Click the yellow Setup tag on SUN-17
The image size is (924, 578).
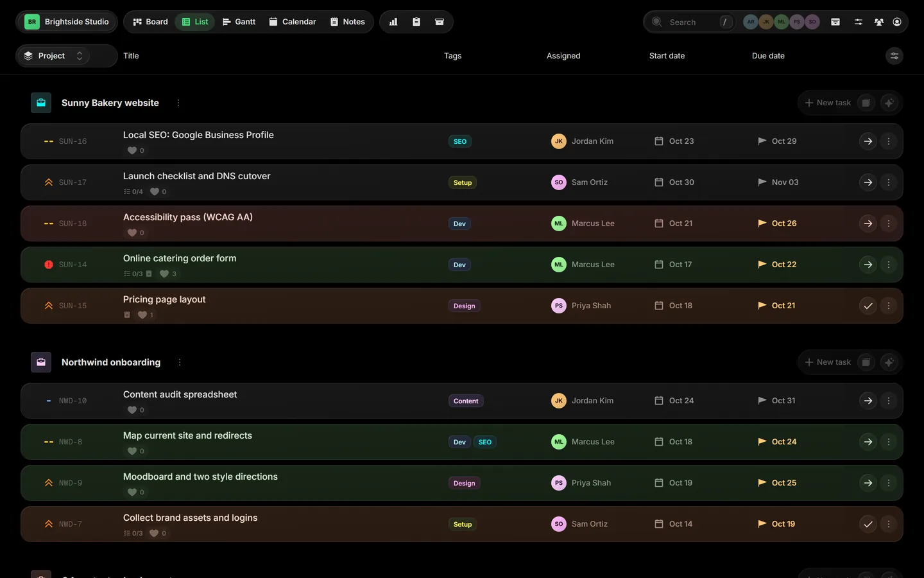[462, 182]
